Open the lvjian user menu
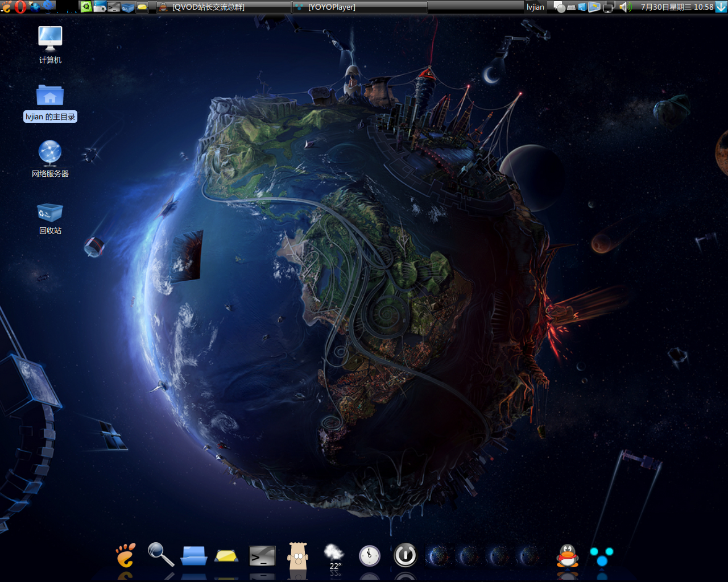 click(x=535, y=7)
